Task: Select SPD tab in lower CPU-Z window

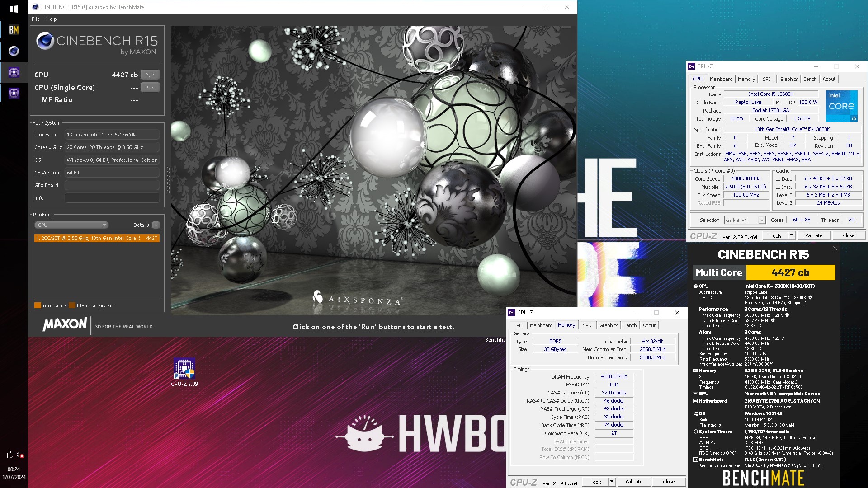Action: coord(587,325)
